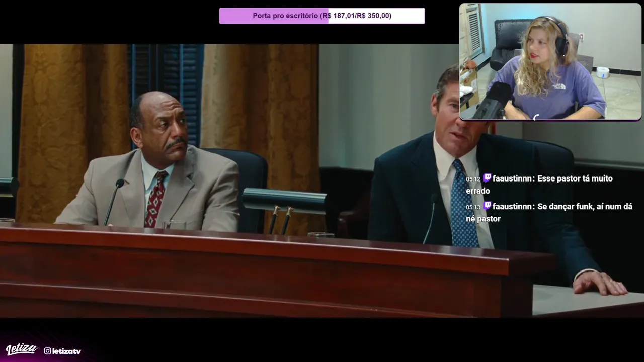Click the Twitch badge beside 'Esse pastor tá muito errado'
Viewport: 644px width, 362px height.
(487, 178)
